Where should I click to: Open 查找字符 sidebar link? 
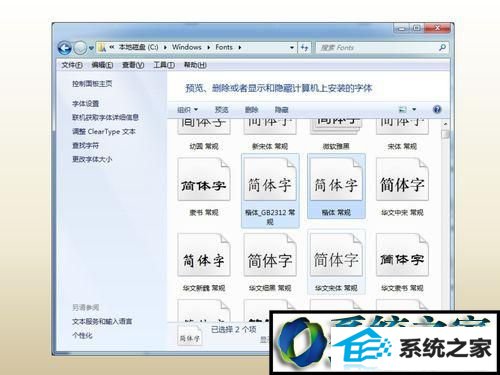[x=86, y=145]
